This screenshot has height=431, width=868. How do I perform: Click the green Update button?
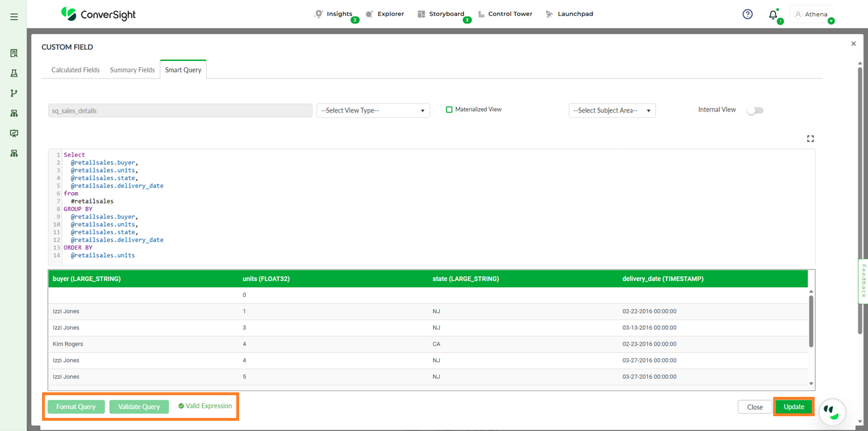pyautogui.click(x=794, y=407)
